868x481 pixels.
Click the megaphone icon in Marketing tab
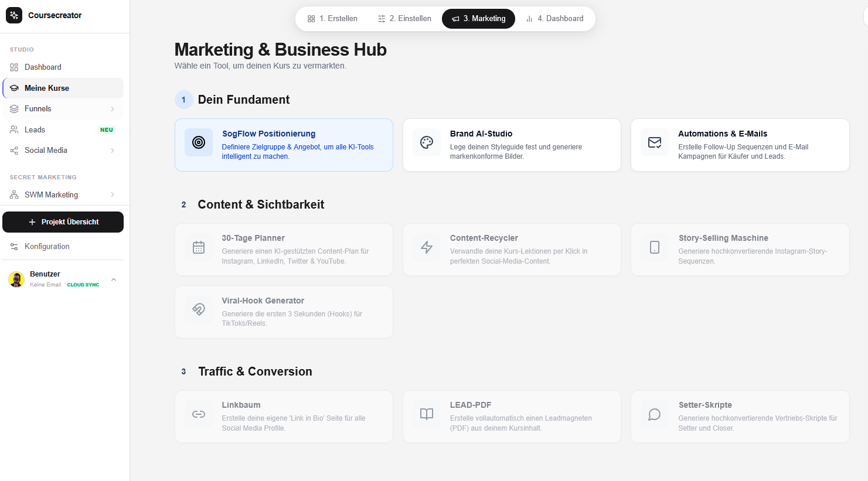455,19
